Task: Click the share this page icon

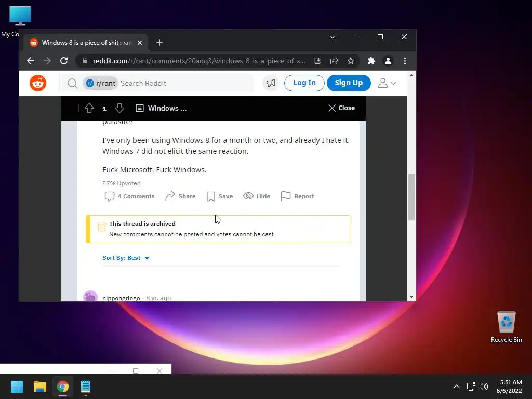Action: coord(334,61)
